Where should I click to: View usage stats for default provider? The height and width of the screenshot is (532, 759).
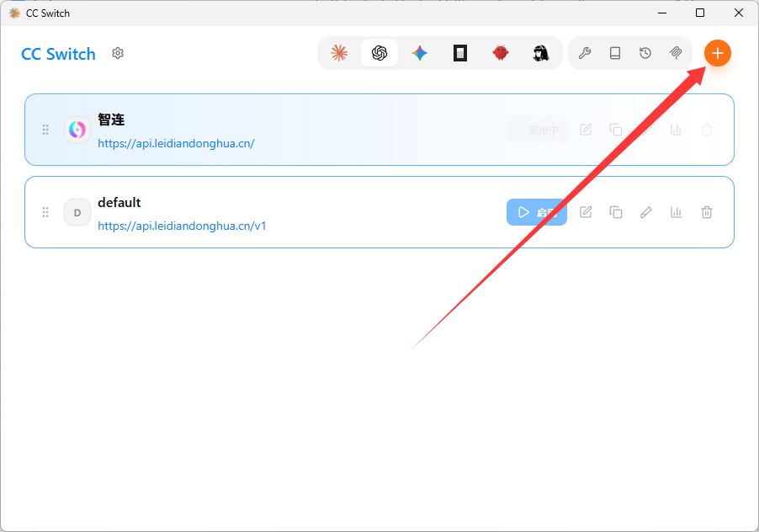click(677, 212)
